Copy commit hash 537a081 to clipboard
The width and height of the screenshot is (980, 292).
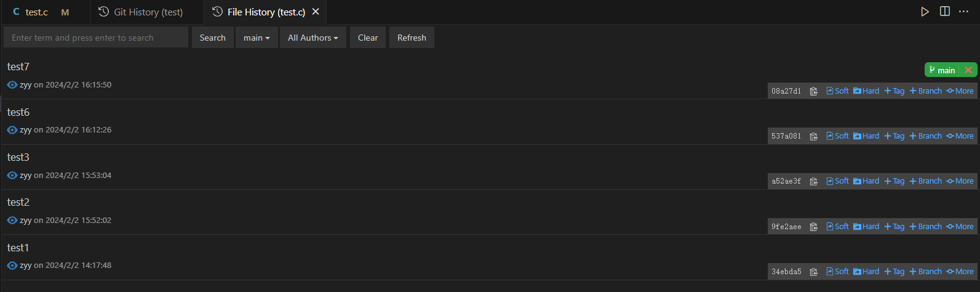813,136
